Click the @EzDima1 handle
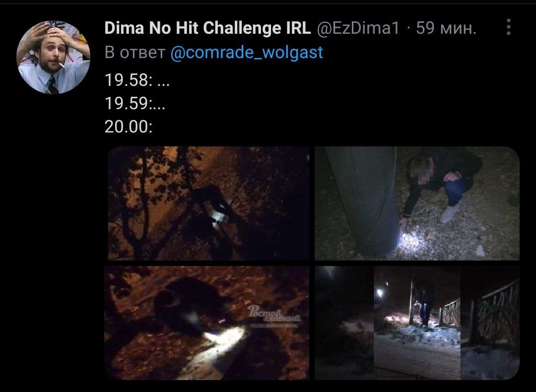The image size is (536, 392). (358, 28)
